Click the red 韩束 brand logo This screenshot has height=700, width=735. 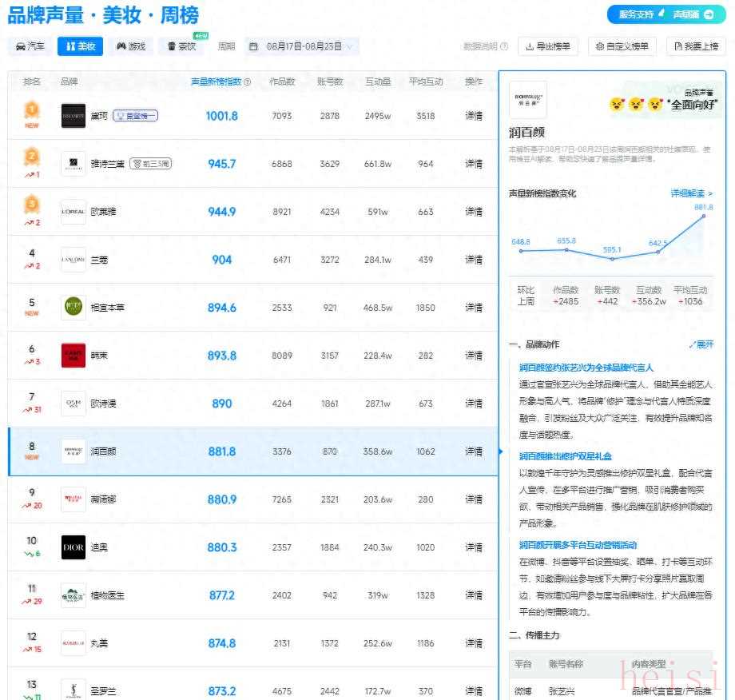pos(73,356)
